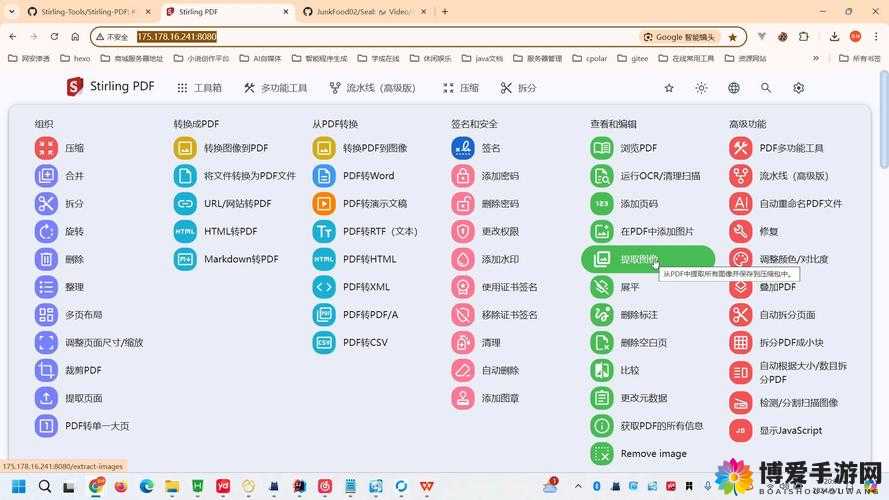Click the 添加密码 lock icon
The width and height of the screenshot is (889, 500).
pyautogui.click(x=463, y=176)
